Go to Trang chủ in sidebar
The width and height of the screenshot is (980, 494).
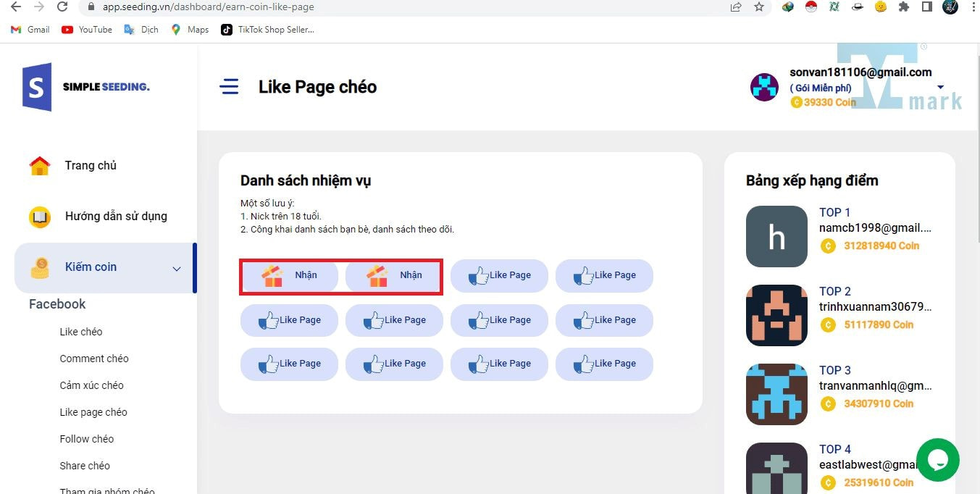click(91, 166)
